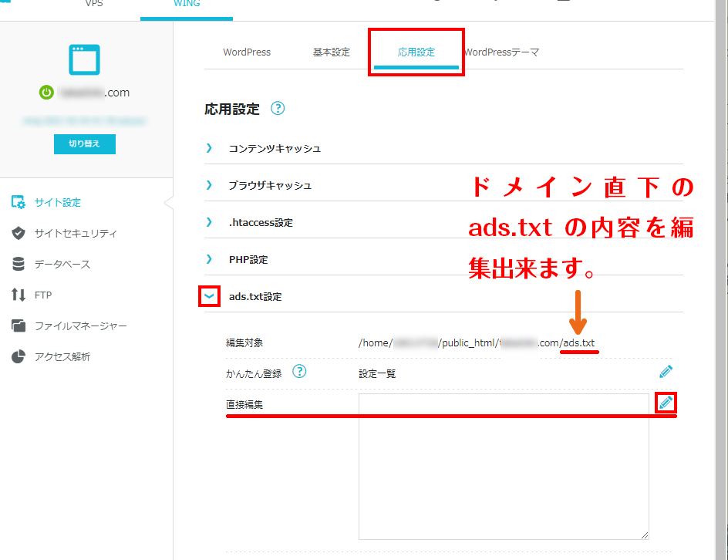Click the site window icon above the domain
This screenshot has height=560, width=728.
pyautogui.click(x=85, y=59)
